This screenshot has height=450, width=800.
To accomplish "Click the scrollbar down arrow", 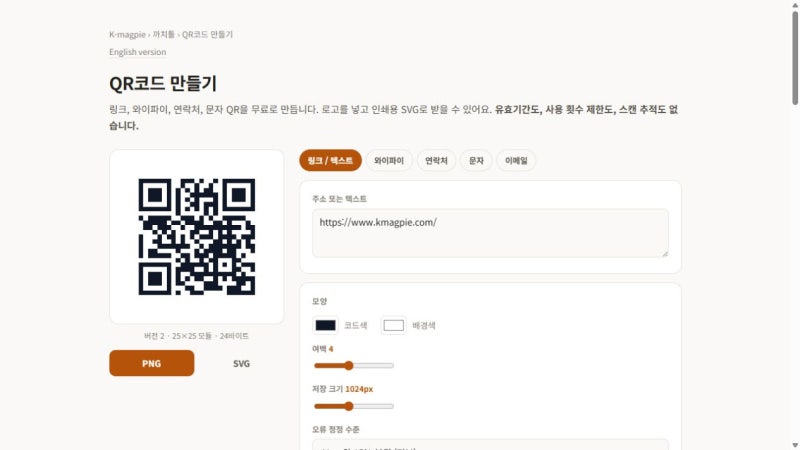I will pyautogui.click(x=795, y=445).
